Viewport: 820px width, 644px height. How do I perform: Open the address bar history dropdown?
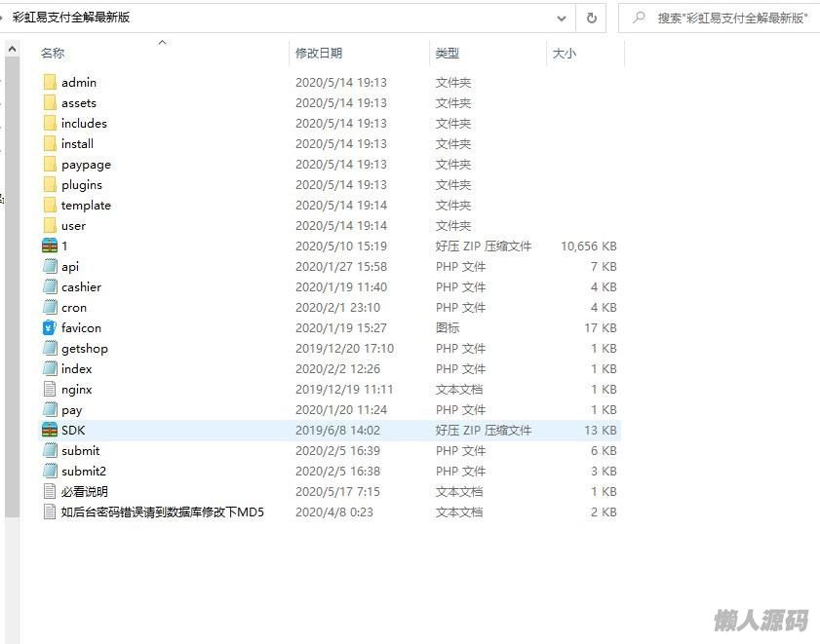pyautogui.click(x=562, y=18)
